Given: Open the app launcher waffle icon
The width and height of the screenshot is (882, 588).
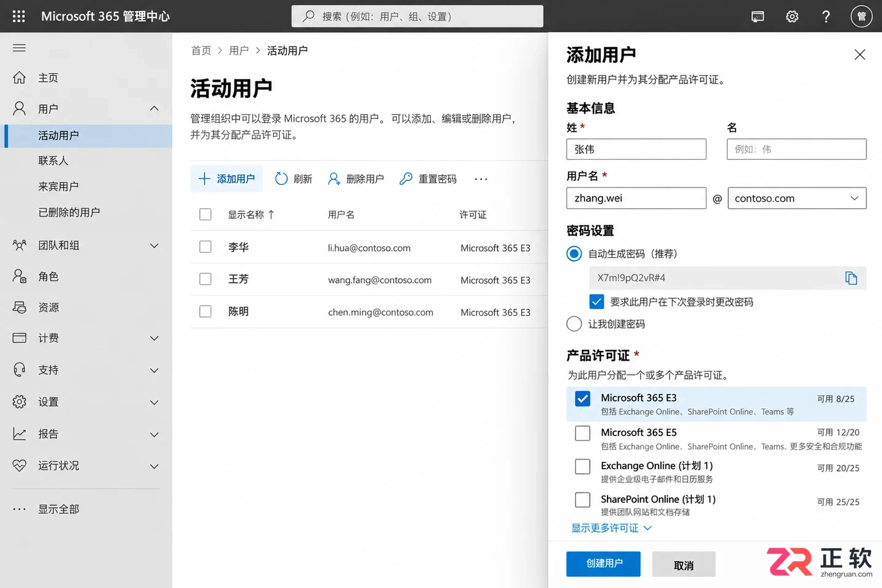Looking at the screenshot, I should tap(19, 17).
